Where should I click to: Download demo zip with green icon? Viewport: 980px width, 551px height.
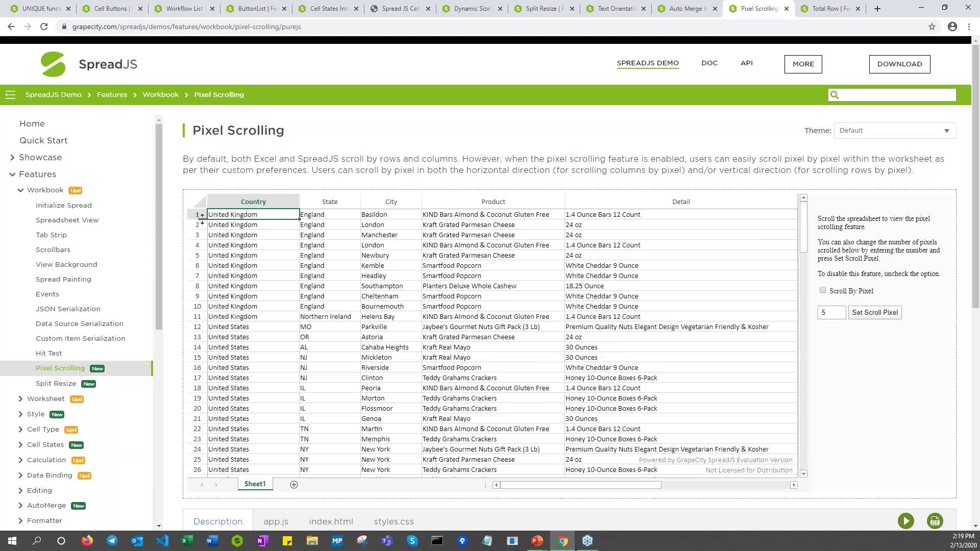point(935,521)
